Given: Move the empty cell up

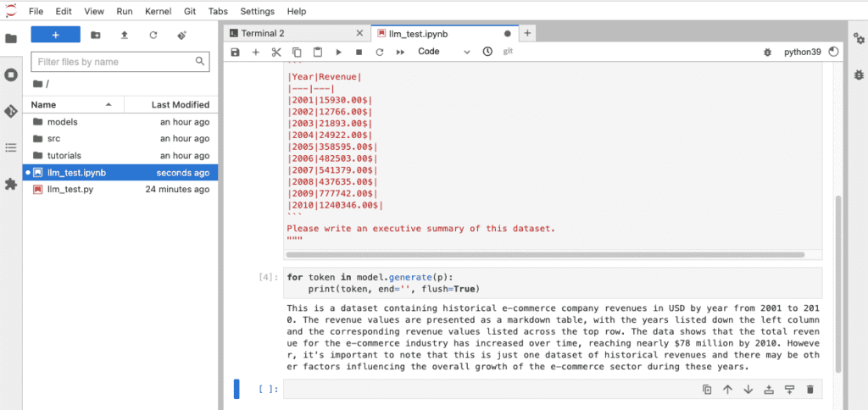Looking at the screenshot, I should (727, 390).
